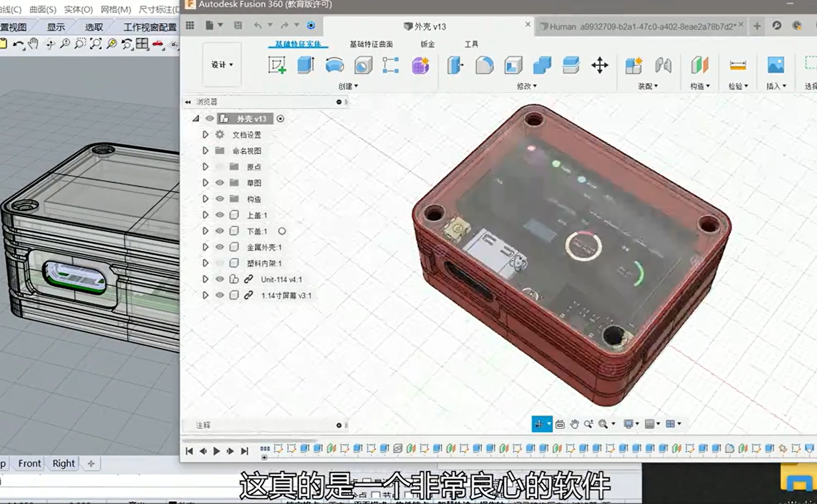Click the Insert image icon
The height and width of the screenshot is (504, 817).
776,66
